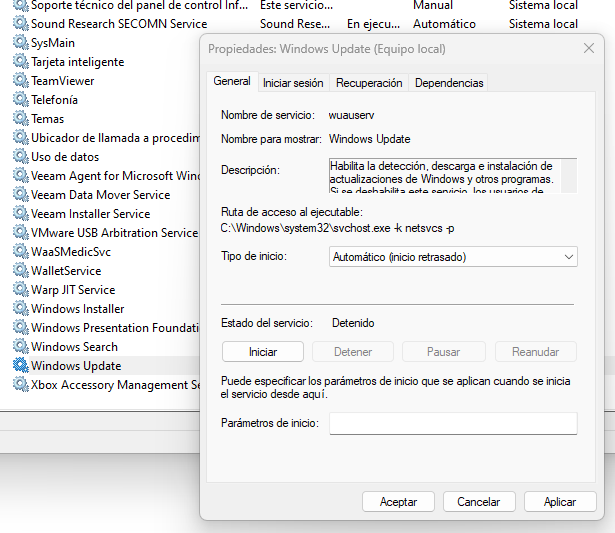Select the Veeam Installer Service name

coord(91,214)
